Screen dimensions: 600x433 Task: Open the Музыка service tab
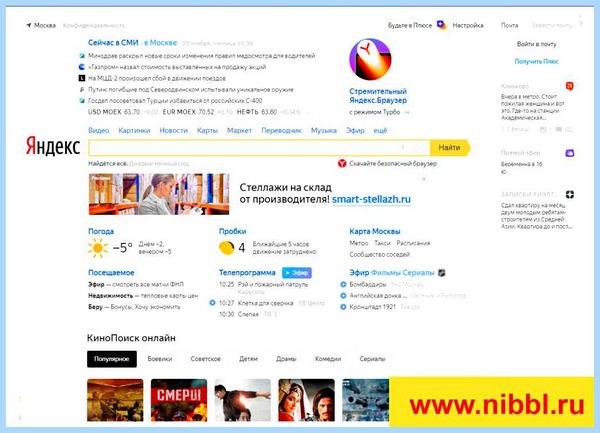pyautogui.click(x=324, y=130)
